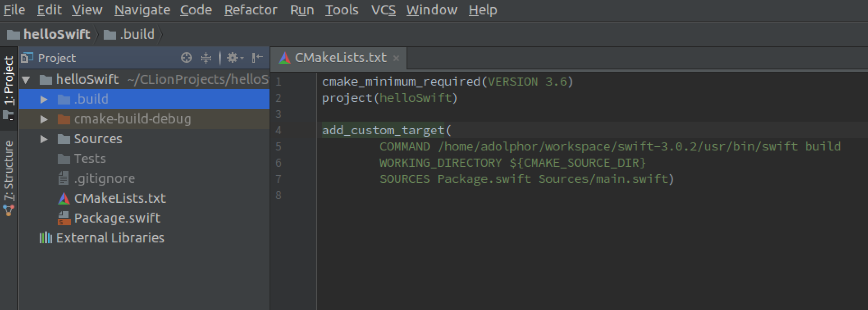
Task: Select the .build folder row
Action: pyautogui.click(x=144, y=99)
